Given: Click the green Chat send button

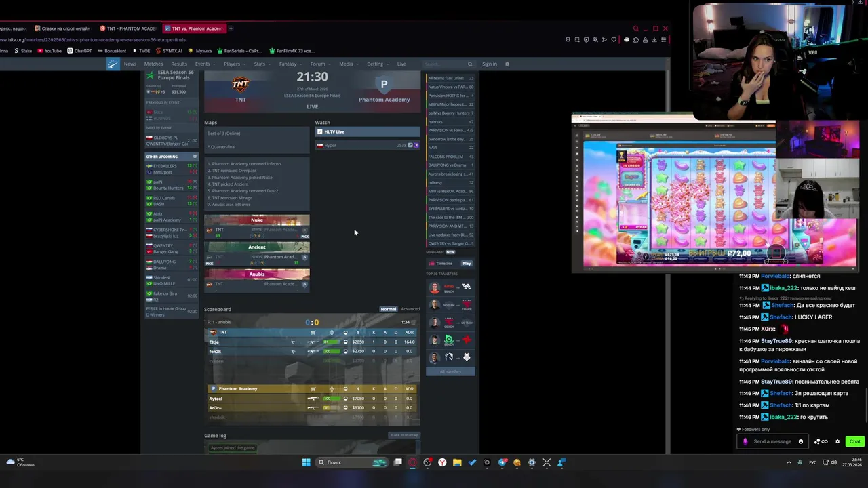Looking at the screenshot, I should (854, 441).
